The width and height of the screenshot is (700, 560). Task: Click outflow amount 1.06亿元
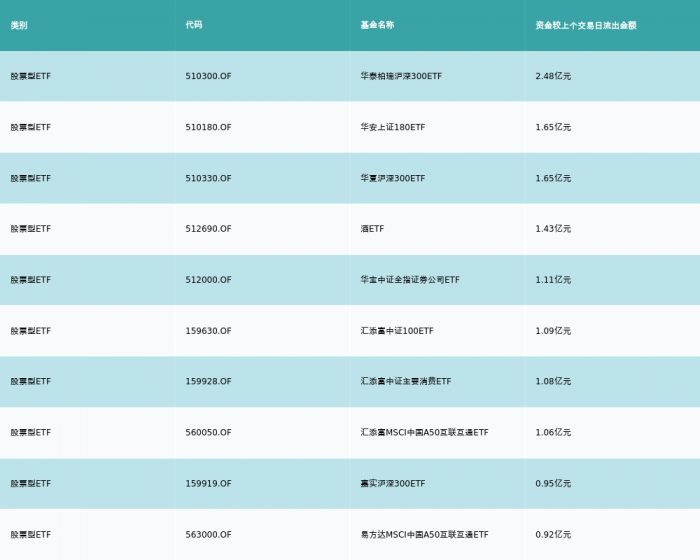click(x=553, y=433)
